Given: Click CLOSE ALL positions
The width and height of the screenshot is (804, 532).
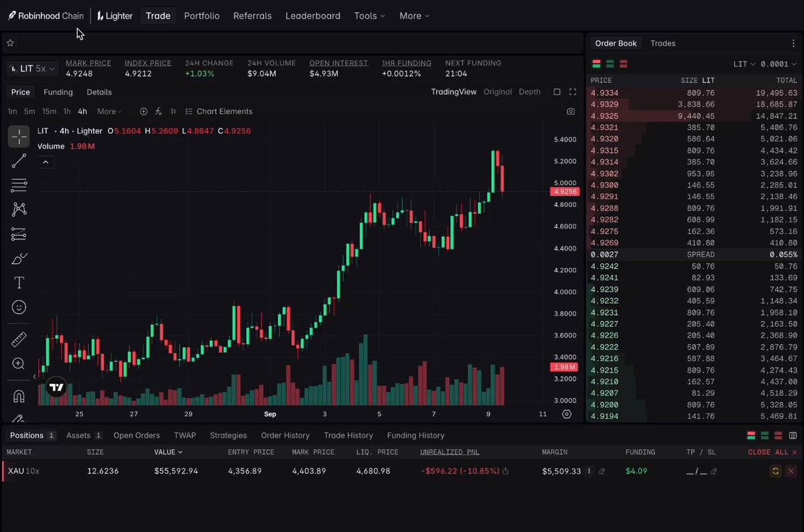Looking at the screenshot, I should (773, 452).
